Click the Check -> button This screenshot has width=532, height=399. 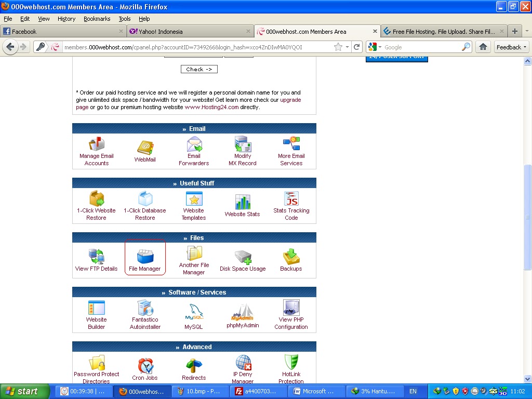point(199,69)
